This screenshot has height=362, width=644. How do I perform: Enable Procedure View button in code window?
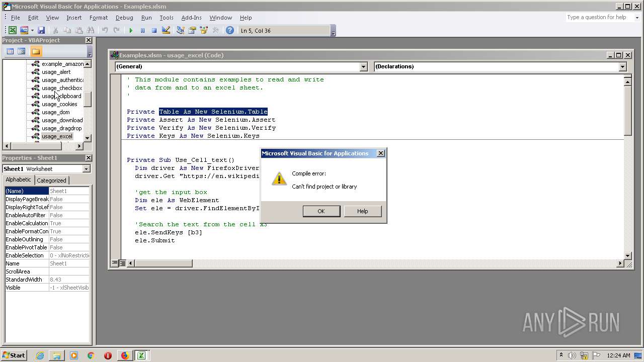pos(115,263)
